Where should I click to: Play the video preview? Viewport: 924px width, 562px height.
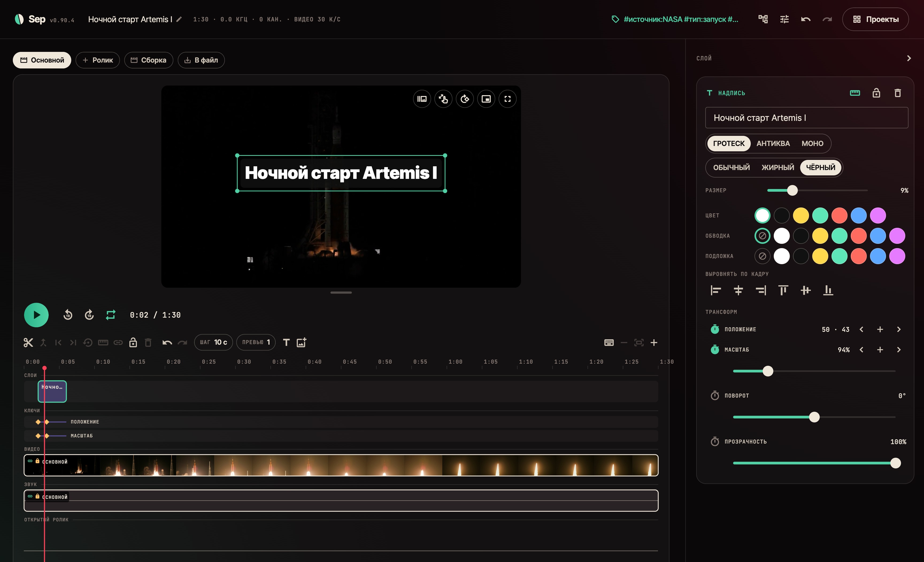click(x=36, y=315)
